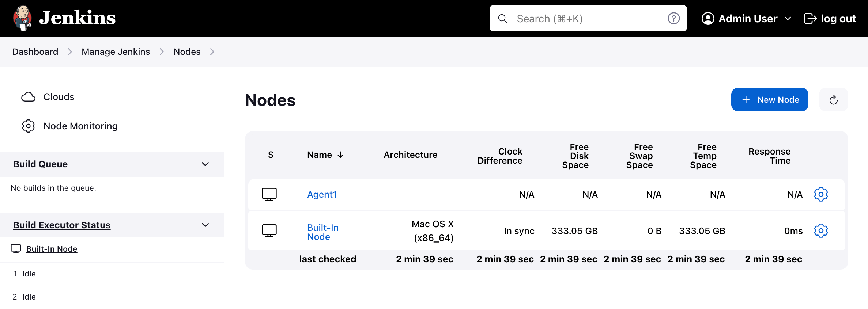
Task: Sort by Architecture column header
Action: (x=410, y=155)
